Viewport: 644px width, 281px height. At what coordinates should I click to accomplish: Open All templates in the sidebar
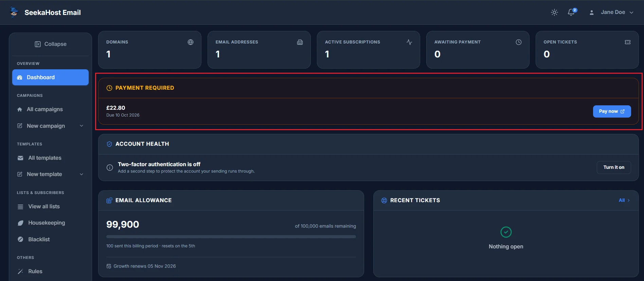[x=50, y=158]
